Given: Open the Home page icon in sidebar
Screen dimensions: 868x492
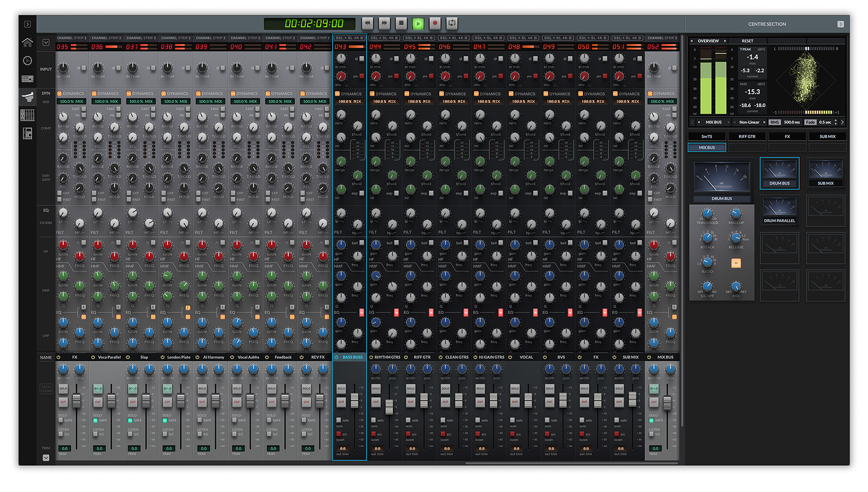Looking at the screenshot, I should [x=27, y=42].
